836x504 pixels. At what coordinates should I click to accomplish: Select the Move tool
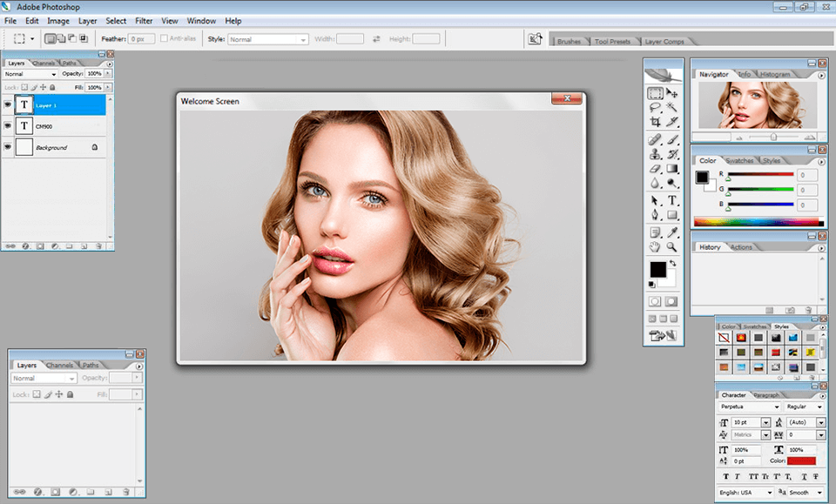671,92
